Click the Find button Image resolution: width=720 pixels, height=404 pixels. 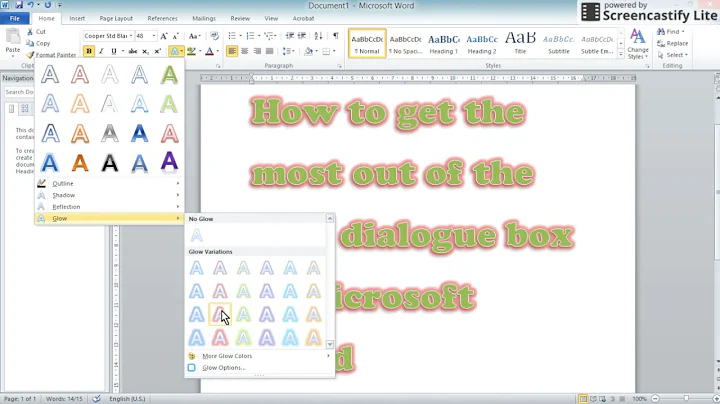coord(670,32)
